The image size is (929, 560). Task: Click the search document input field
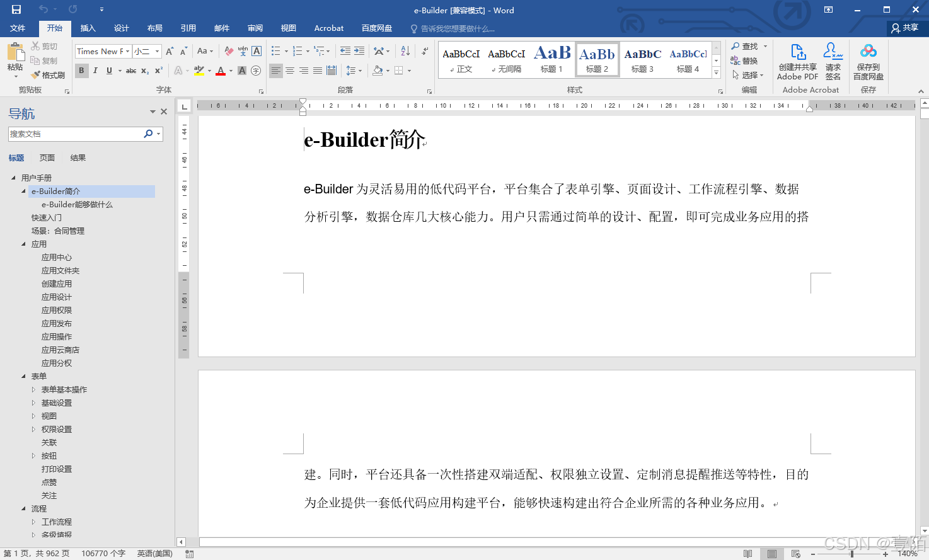tap(76, 134)
